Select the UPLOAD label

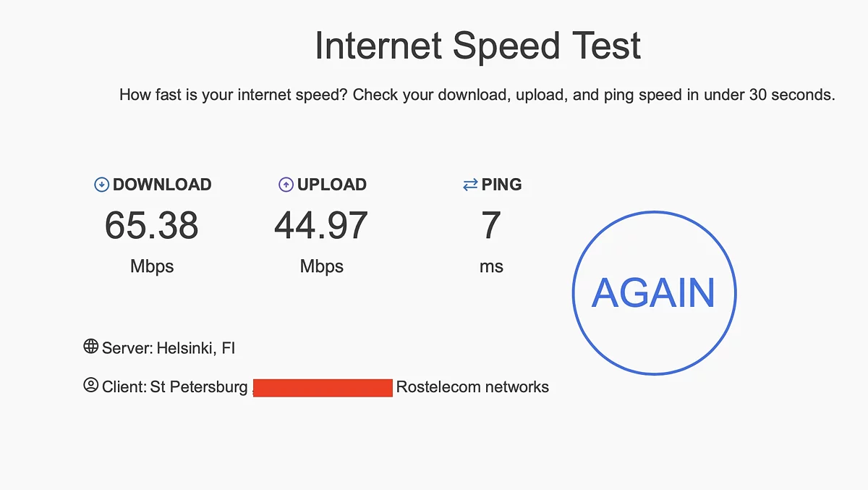(332, 185)
